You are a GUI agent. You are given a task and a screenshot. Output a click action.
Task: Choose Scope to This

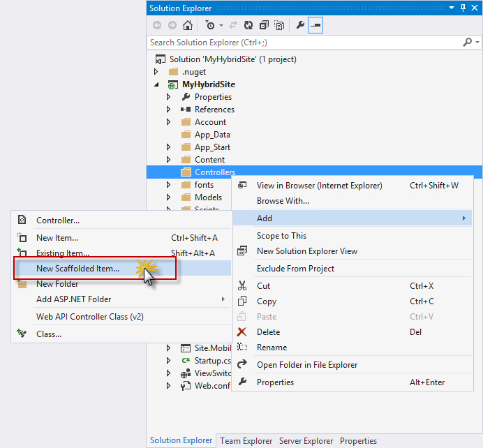[352, 236]
